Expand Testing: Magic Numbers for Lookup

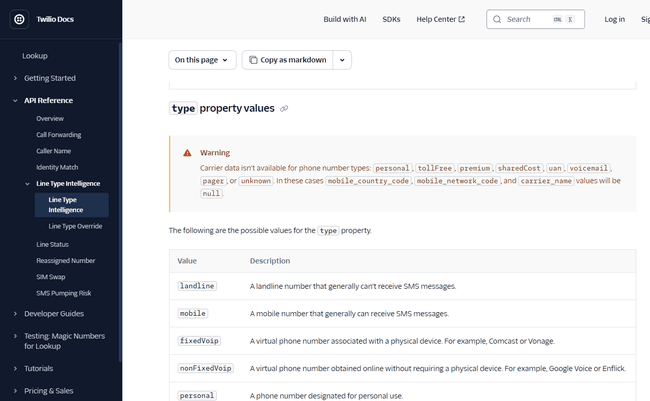pyautogui.click(x=15, y=336)
